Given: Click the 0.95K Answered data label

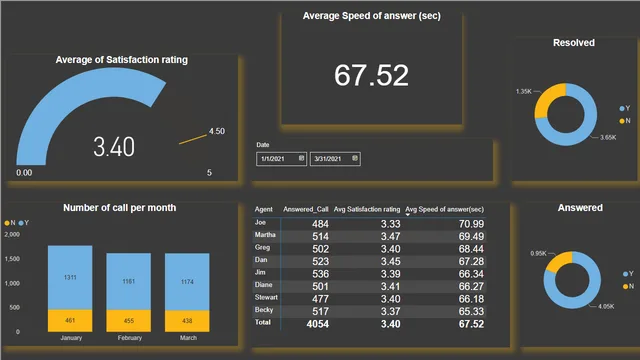Looking at the screenshot, I should point(538,253).
